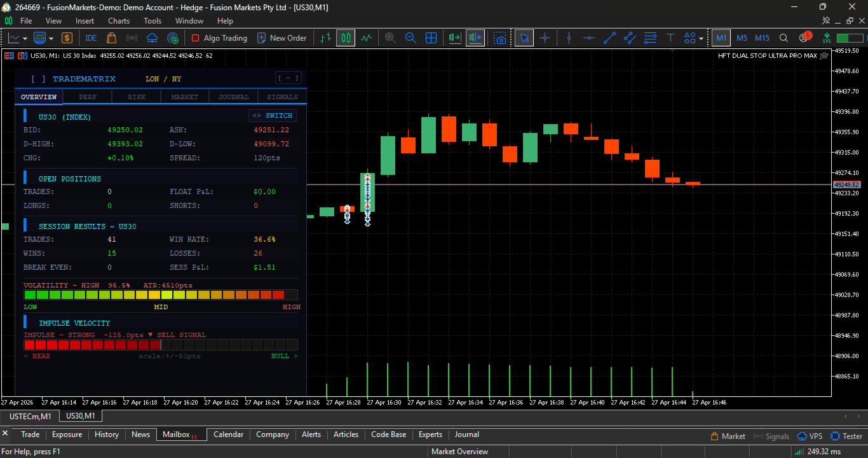868x458 pixels.
Task: Select the Fibonacci retracement tool
Action: point(650,38)
